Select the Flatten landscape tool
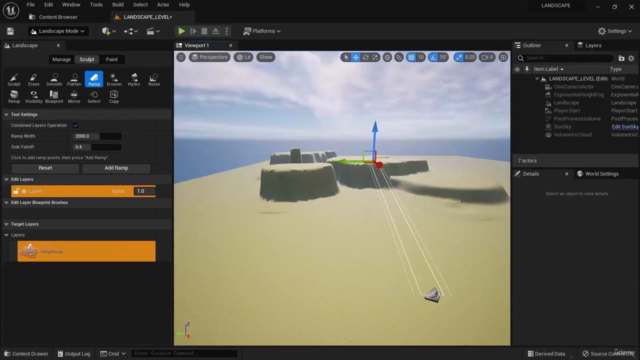 74,79
